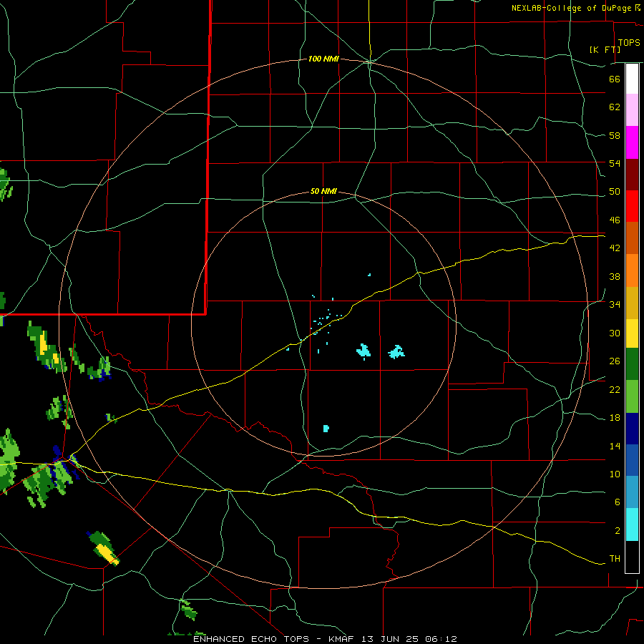Select the cyan legend swatch above TH

pos(632,525)
